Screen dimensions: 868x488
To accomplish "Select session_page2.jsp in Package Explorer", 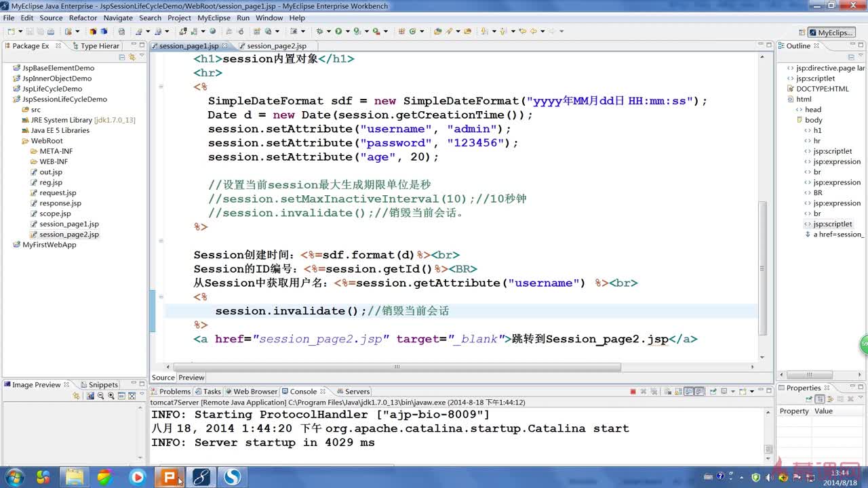I will [68, 235].
